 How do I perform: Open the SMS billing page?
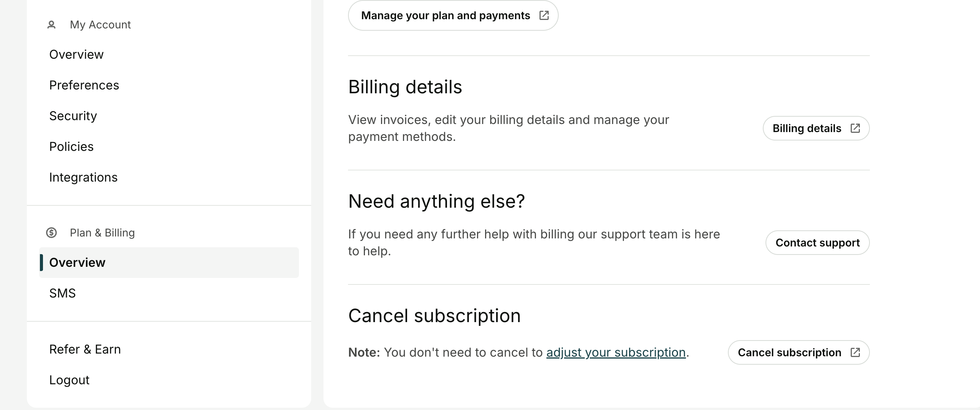coord(63,293)
